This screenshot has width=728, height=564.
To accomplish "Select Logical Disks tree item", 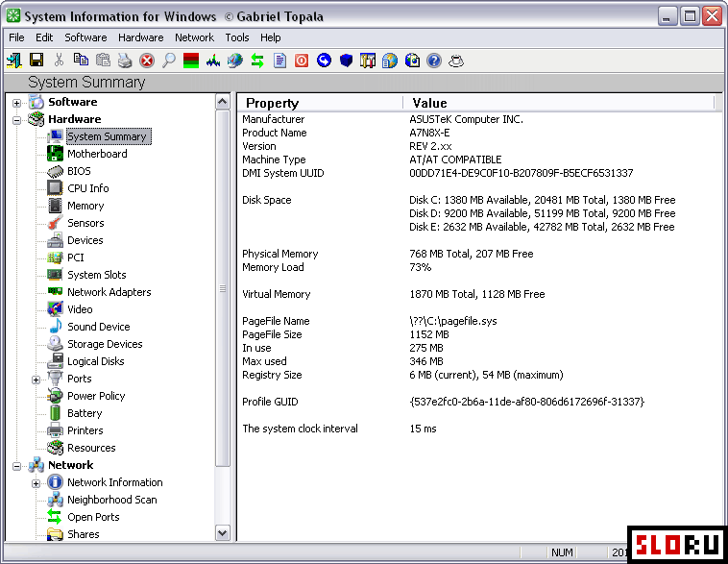I will click(x=96, y=361).
